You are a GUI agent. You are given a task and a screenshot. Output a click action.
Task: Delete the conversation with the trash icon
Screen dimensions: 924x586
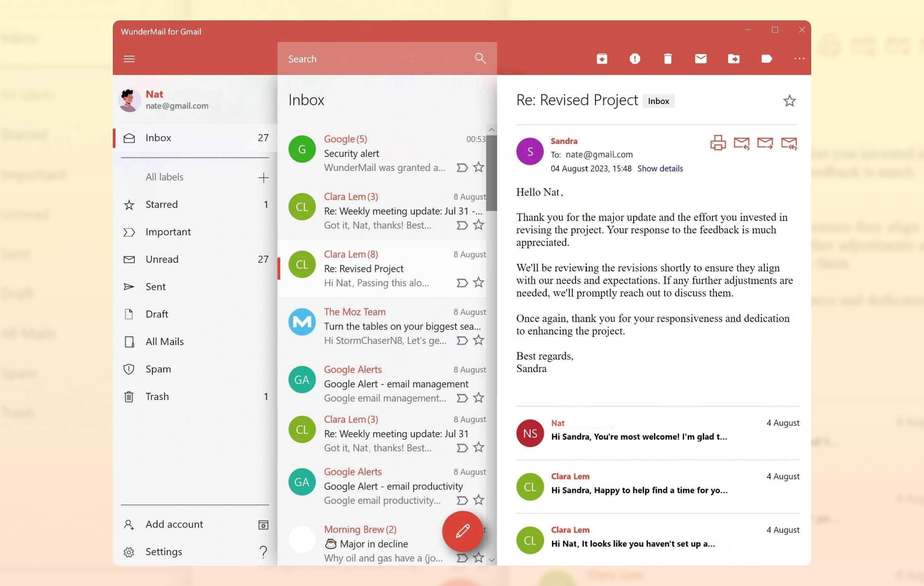click(x=668, y=59)
